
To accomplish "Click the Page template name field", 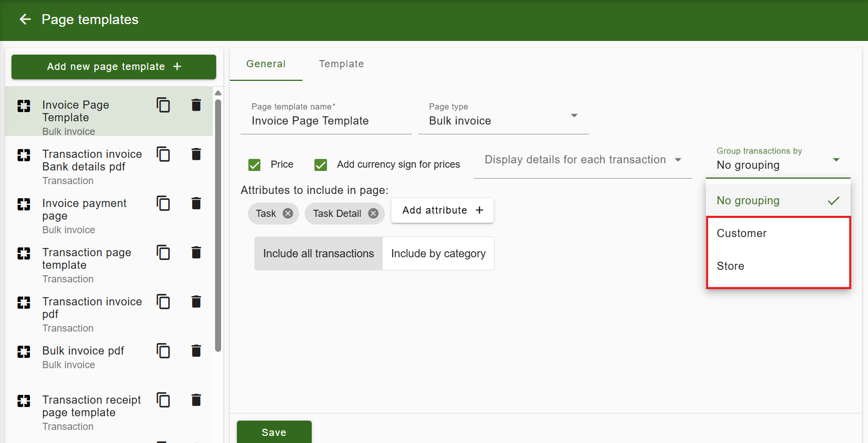I will click(325, 121).
